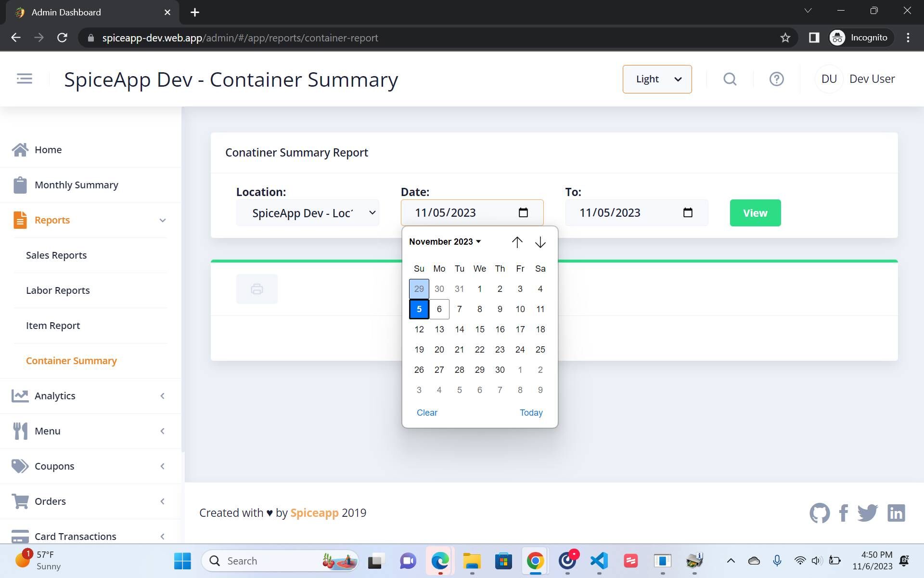
Task: Click the Twitter footer icon
Action: click(867, 513)
